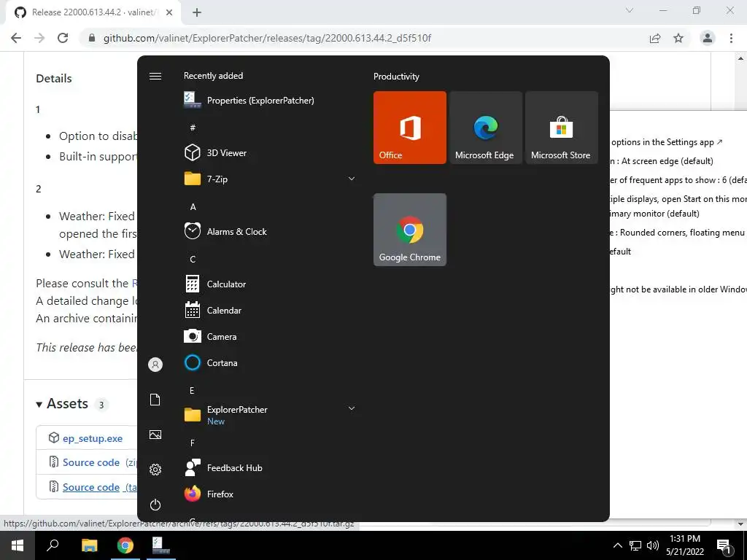Screen dimensions: 747x560
Task: Open the Microsoft Store tile
Action: point(561,128)
